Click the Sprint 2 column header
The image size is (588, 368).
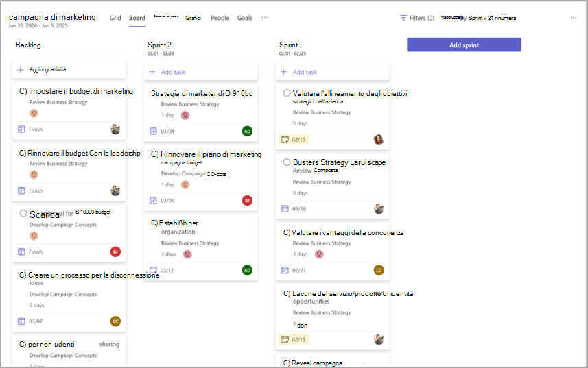(159, 45)
